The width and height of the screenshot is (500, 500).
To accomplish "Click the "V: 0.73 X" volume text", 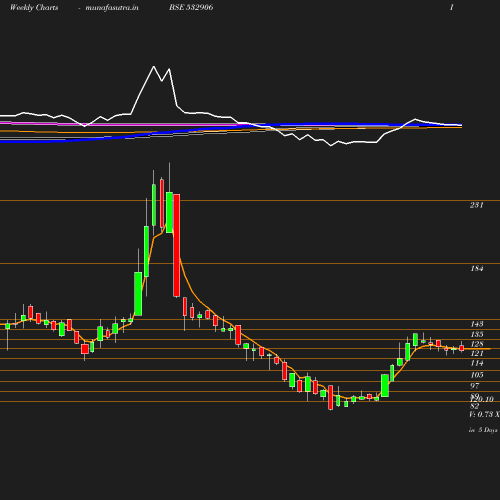I will tap(484, 414).
